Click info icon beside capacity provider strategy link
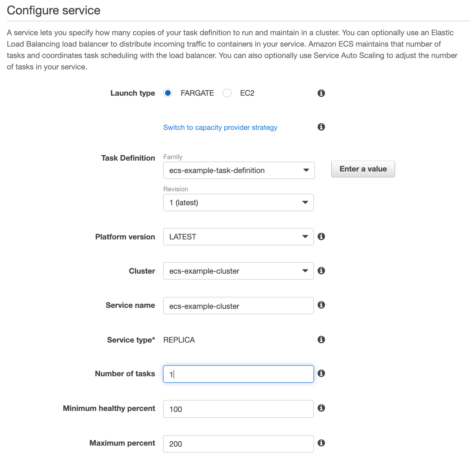The height and width of the screenshot is (461, 476). coord(321,127)
